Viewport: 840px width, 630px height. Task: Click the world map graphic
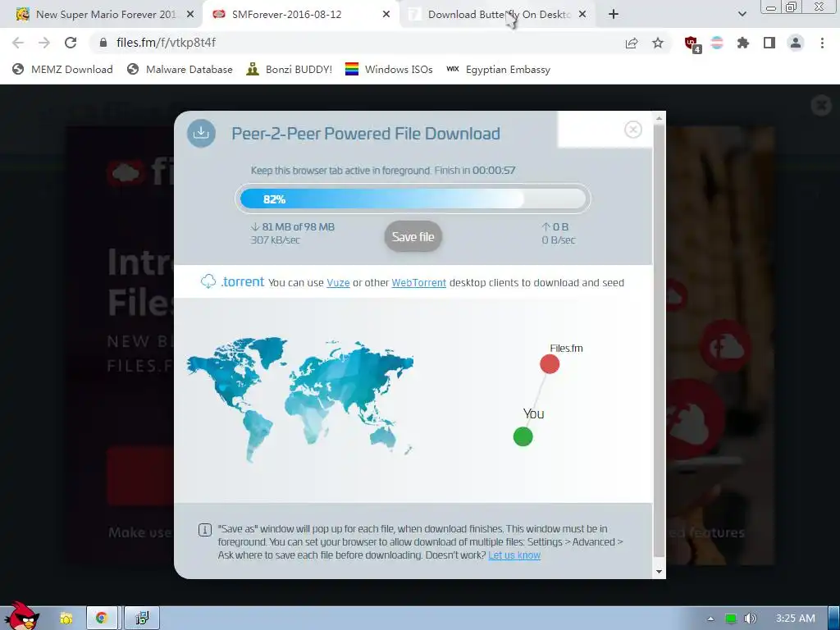pos(300,399)
